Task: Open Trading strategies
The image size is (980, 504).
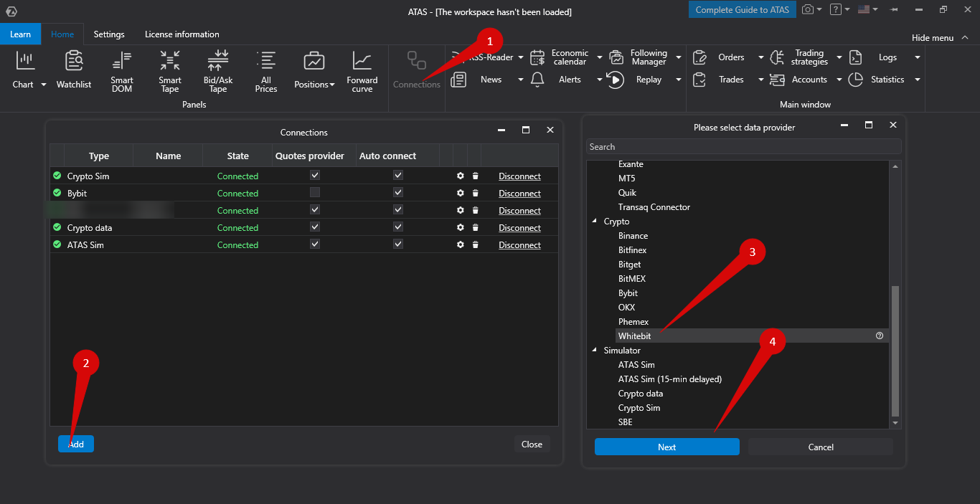Action: 801,57
